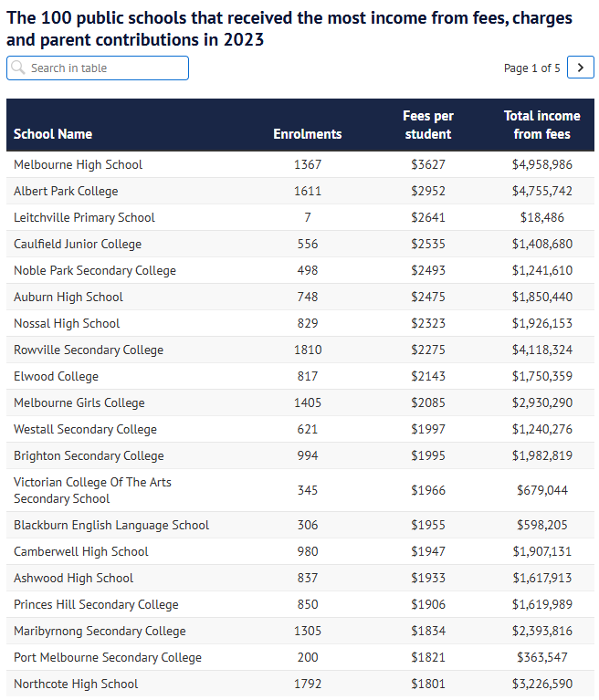Select Port Melbourne Secondary College

pyautogui.click(x=108, y=658)
